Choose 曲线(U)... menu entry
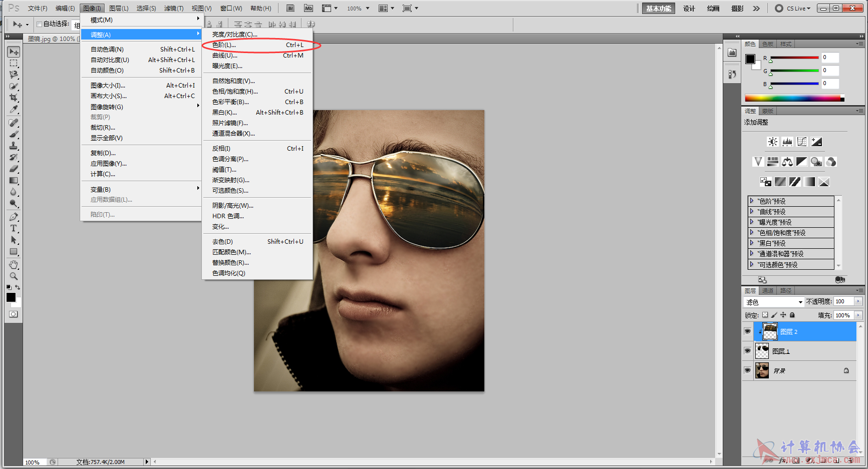868x469 pixels. (x=257, y=56)
